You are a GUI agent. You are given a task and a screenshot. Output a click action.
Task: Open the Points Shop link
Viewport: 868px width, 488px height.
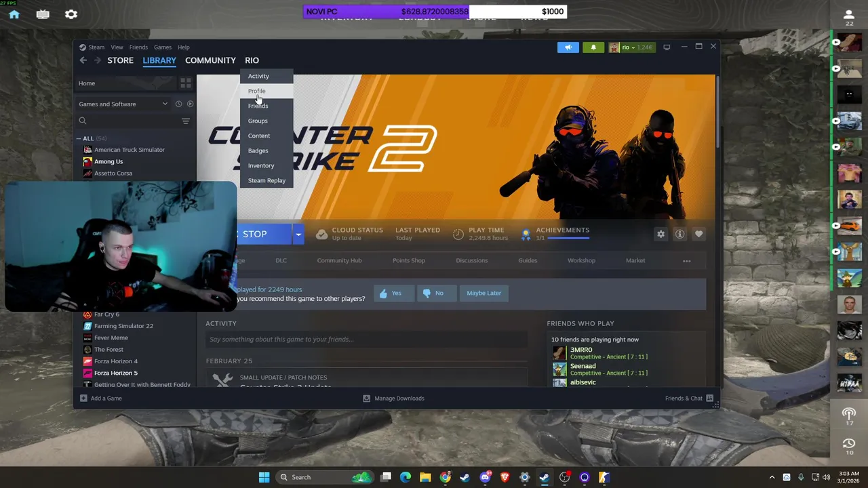409,260
